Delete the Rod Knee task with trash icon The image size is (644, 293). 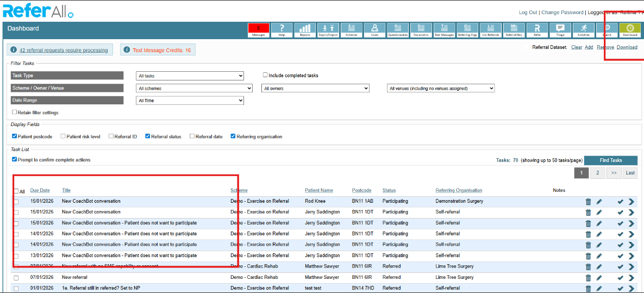(x=588, y=202)
